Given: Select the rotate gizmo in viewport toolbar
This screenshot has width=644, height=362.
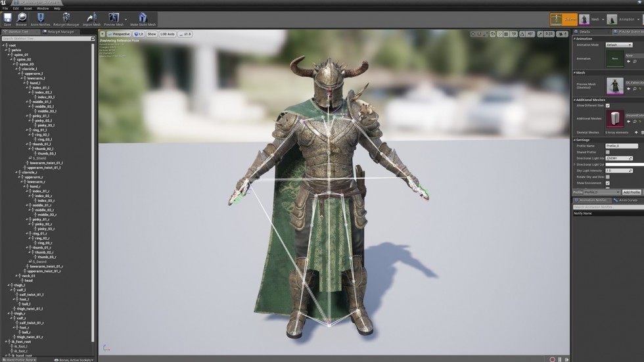Looking at the screenshot, I should [479, 34].
